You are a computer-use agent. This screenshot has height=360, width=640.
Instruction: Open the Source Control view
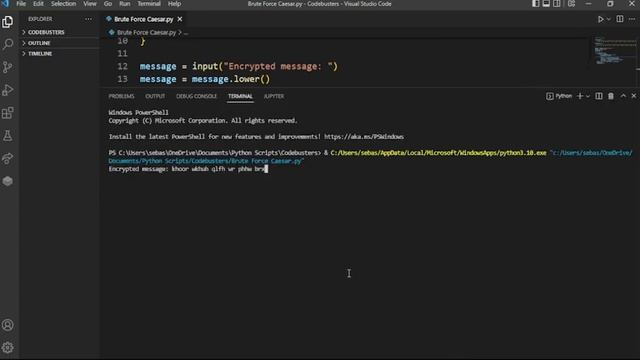(x=7, y=67)
